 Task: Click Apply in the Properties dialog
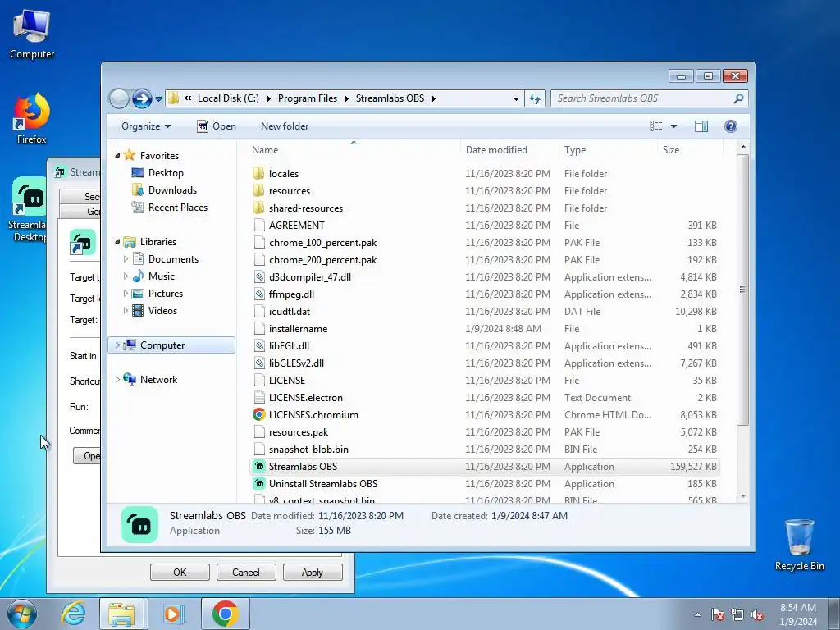(x=313, y=572)
